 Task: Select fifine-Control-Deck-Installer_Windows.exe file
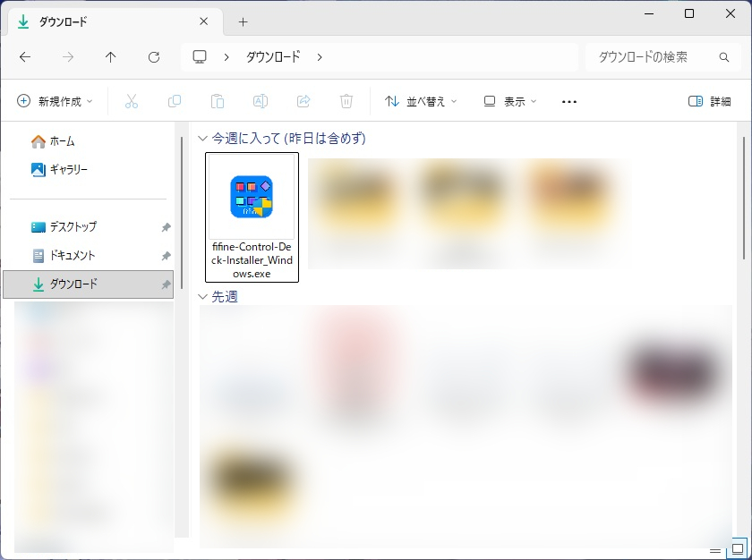tap(252, 217)
